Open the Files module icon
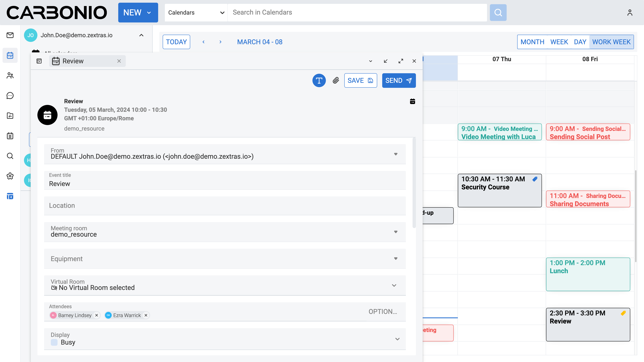Viewport: 644px width, 362px height. [x=10, y=116]
